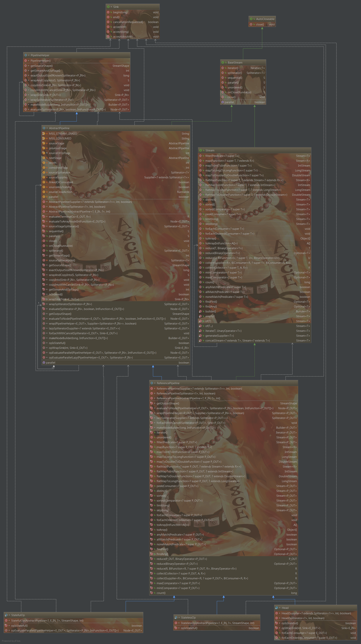Viewport: 361px width, 644px height.
Task: Select the Sink node title
Action: (x=116, y=7)
